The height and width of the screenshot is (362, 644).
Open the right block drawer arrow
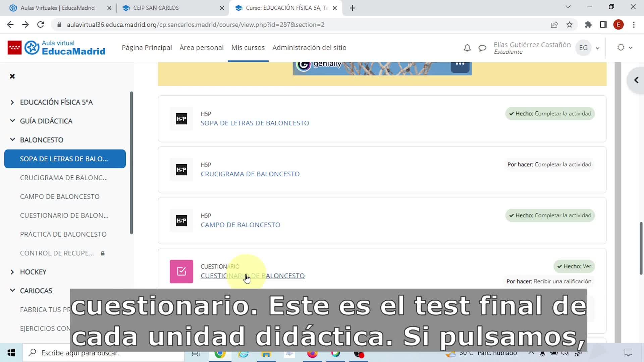click(x=636, y=80)
